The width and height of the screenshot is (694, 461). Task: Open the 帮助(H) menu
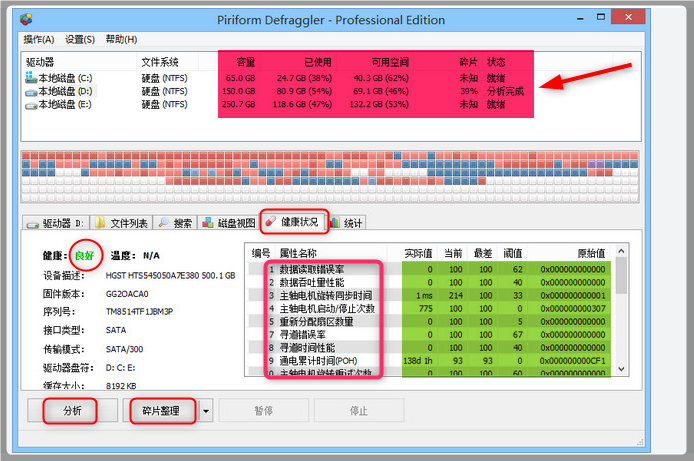click(121, 39)
